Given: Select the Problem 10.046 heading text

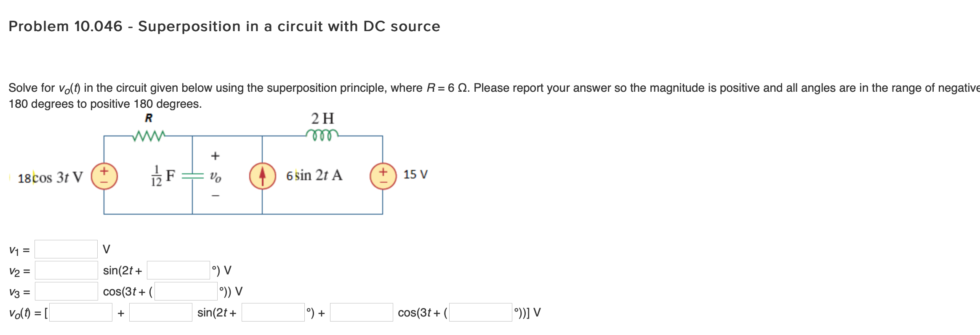Looking at the screenshot, I should (x=224, y=26).
